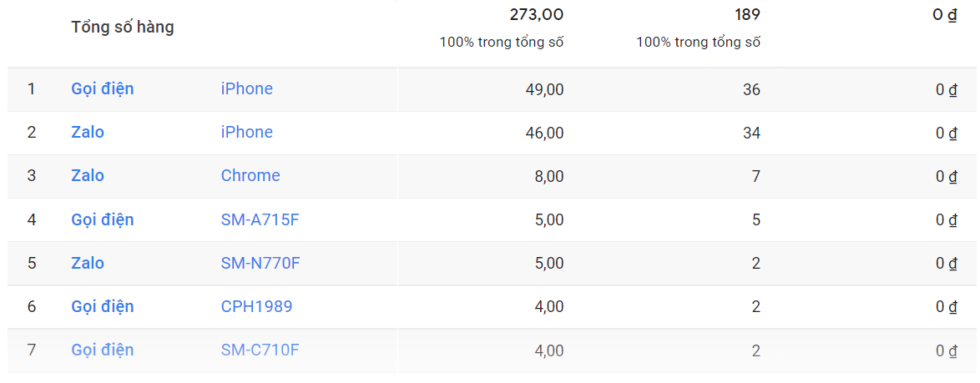The width and height of the screenshot is (980, 383).
Task: Select the 189 total count value
Action: 747,14
